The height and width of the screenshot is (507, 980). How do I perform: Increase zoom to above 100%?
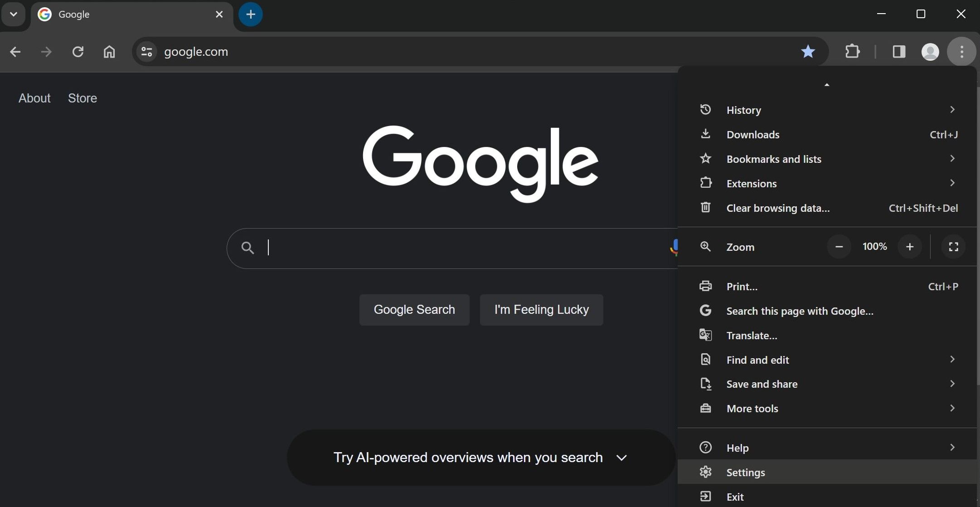910,246
